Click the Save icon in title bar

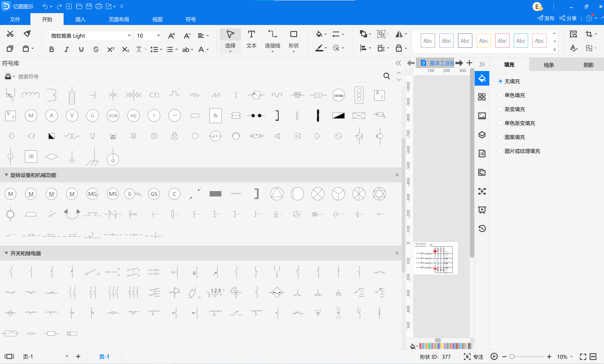(89, 6)
